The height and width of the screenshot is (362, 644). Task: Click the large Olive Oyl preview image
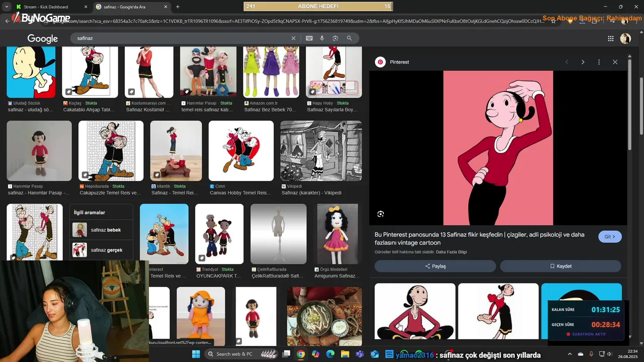click(498, 148)
